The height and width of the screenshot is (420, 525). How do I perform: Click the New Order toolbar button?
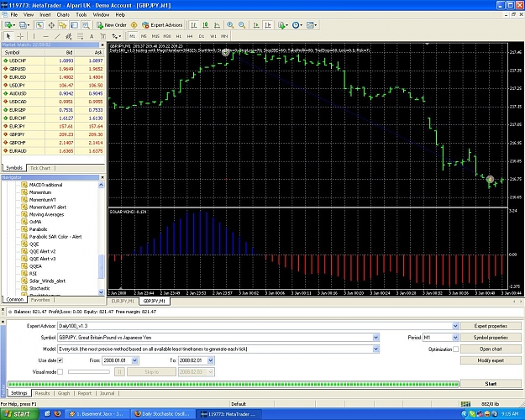(x=112, y=25)
